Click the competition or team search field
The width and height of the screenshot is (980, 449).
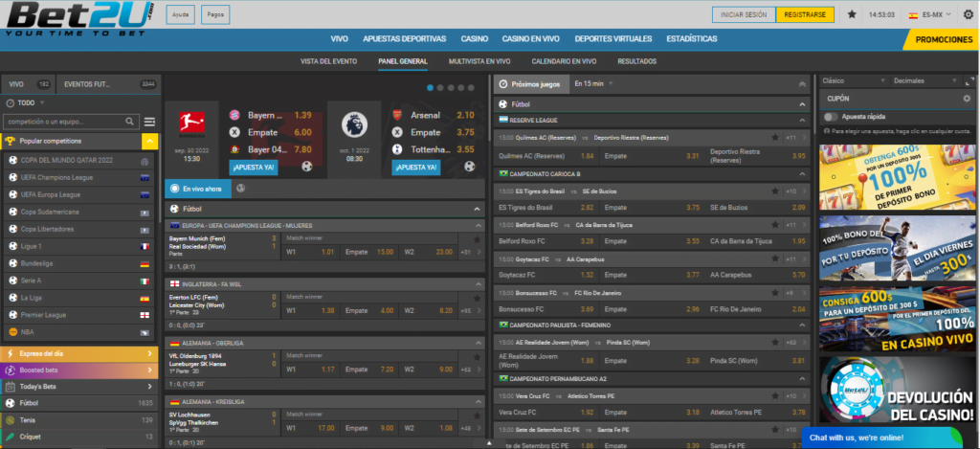click(65, 122)
